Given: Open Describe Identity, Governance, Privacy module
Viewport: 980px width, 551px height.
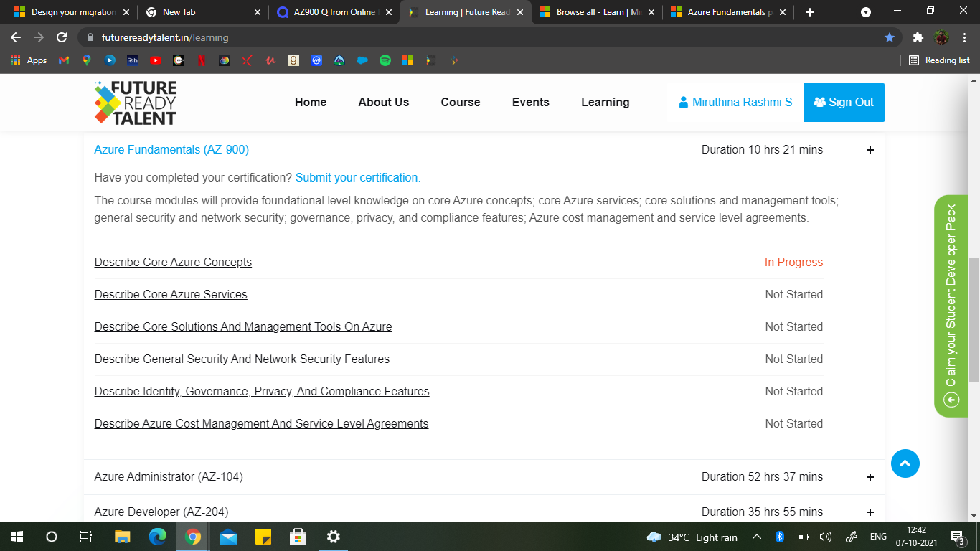Looking at the screenshot, I should pos(262,391).
